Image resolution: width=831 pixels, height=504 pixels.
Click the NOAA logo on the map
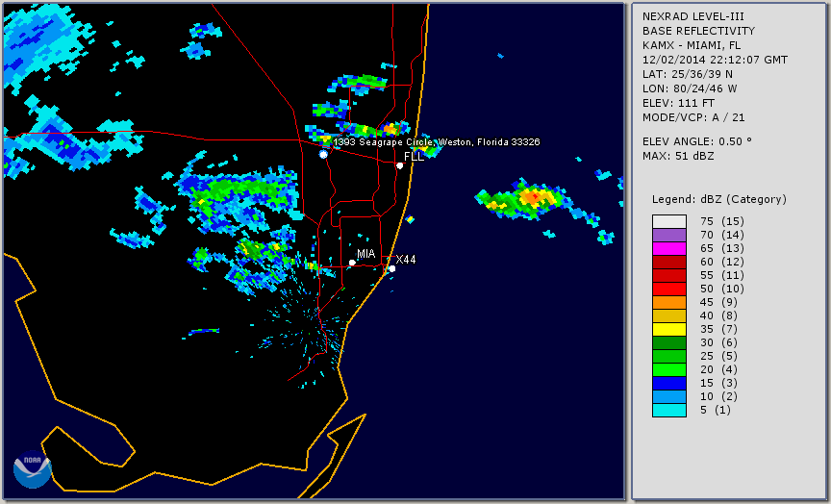(33, 469)
